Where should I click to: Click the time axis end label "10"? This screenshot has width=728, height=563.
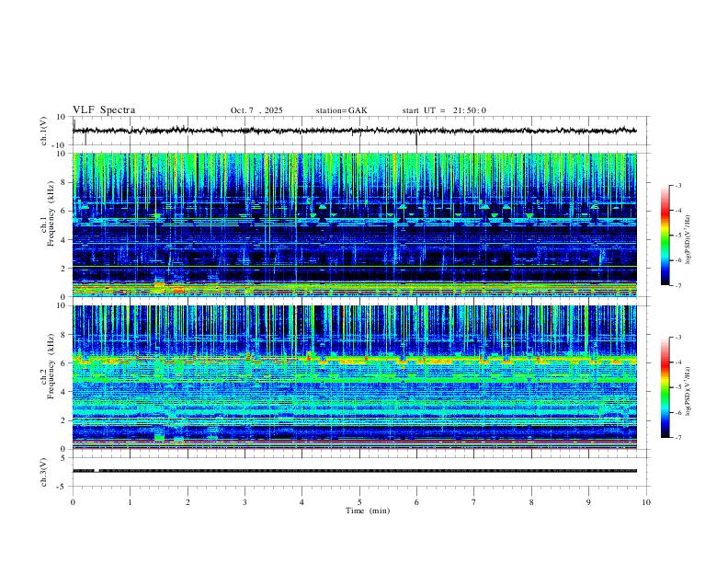pos(646,502)
